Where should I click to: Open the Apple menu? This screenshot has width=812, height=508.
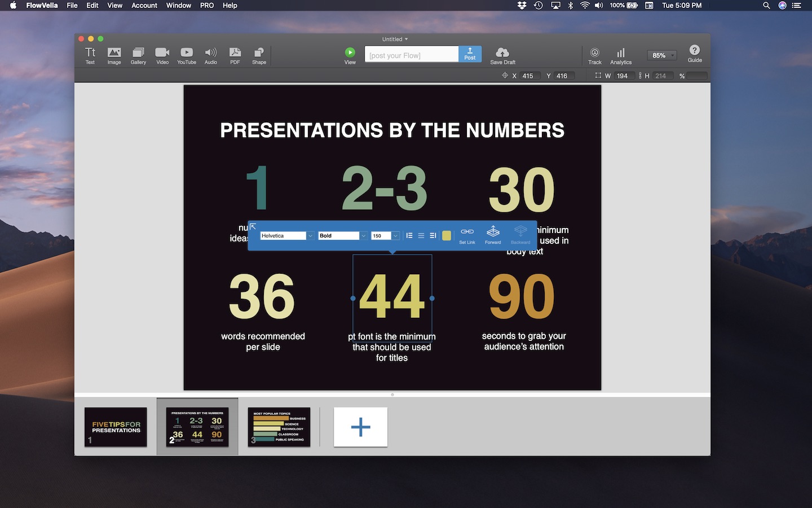click(13, 5)
